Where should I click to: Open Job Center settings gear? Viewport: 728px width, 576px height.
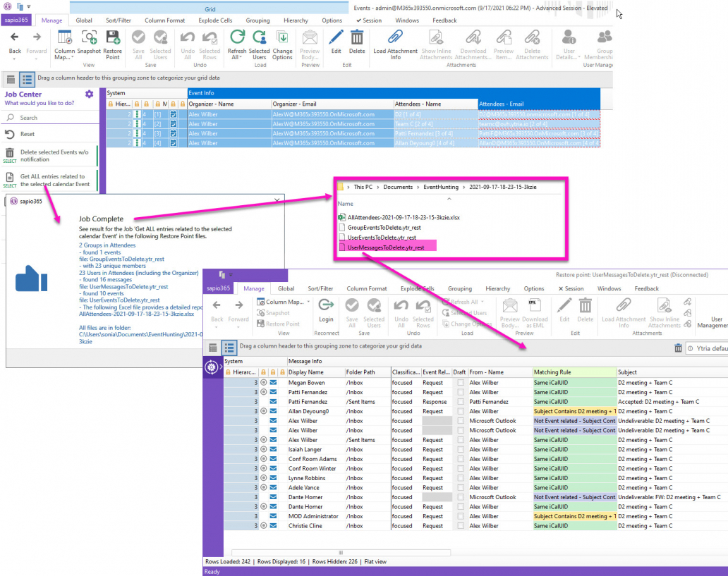click(x=89, y=94)
